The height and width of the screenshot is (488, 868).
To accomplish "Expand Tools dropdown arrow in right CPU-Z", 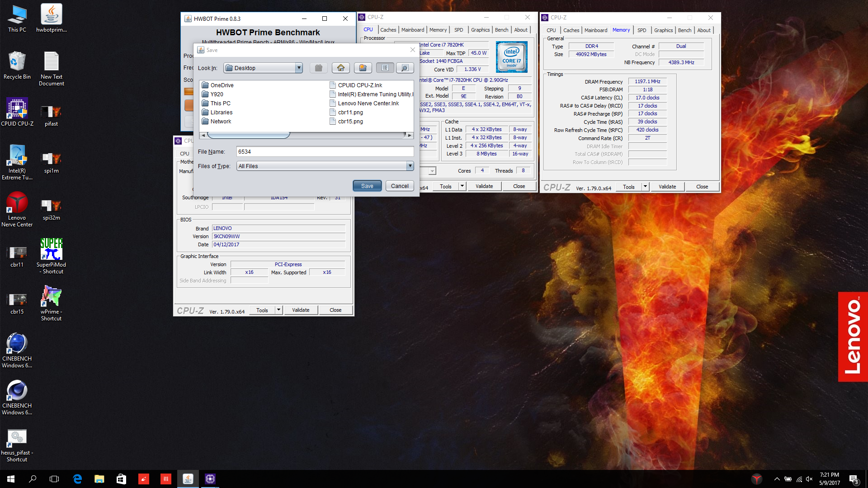I will [645, 187].
